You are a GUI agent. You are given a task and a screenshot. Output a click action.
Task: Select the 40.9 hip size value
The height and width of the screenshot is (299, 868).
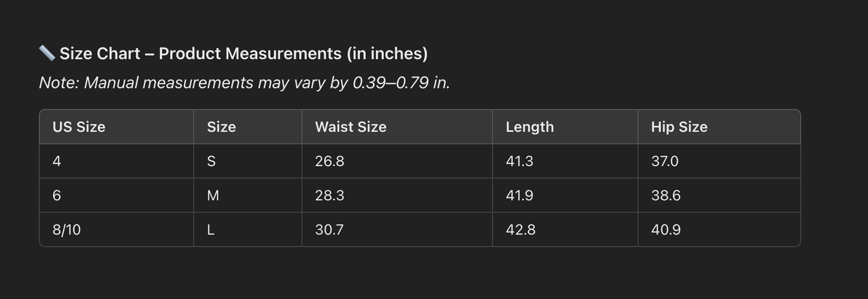[x=666, y=230]
